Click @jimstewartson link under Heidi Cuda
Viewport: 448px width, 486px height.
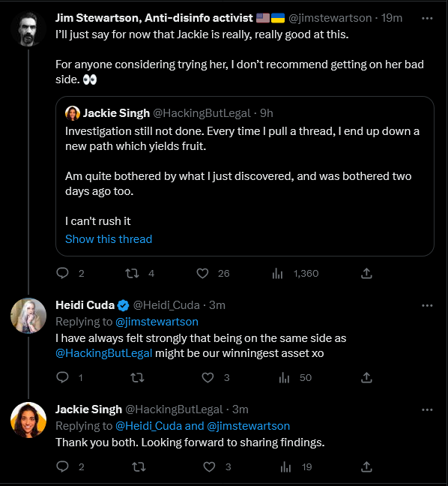(x=157, y=322)
